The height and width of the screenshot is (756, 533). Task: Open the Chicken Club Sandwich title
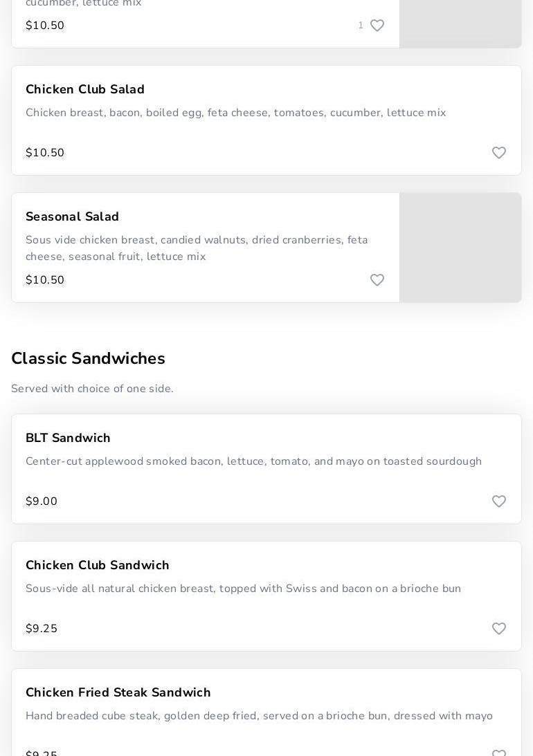[x=98, y=566]
